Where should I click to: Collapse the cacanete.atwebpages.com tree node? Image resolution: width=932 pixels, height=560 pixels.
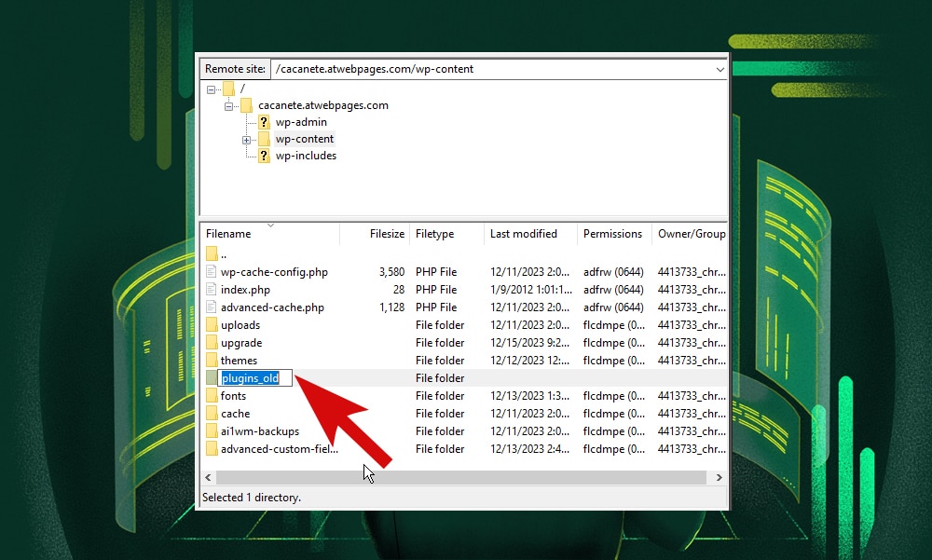click(228, 105)
